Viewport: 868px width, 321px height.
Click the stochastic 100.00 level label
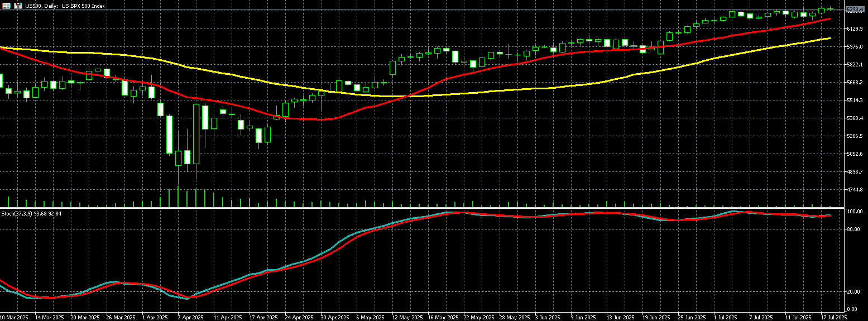pyautogui.click(x=855, y=212)
